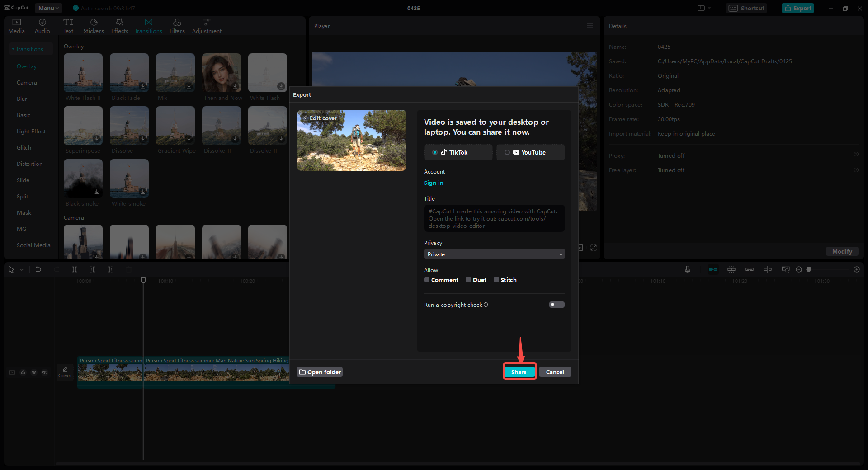Open the Adjustment panel icon
This screenshot has height=470, width=868.
click(207, 22)
